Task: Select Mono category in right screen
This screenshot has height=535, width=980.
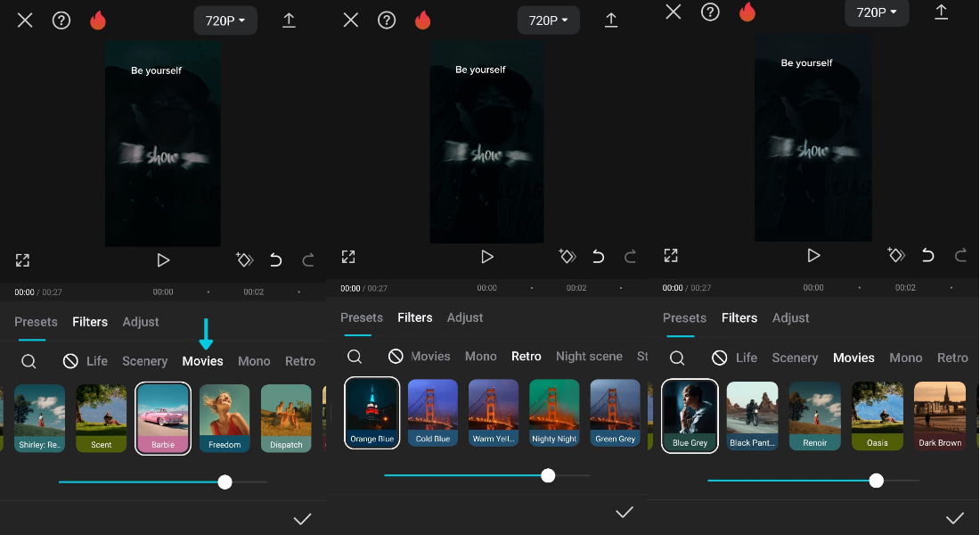Action: [906, 358]
